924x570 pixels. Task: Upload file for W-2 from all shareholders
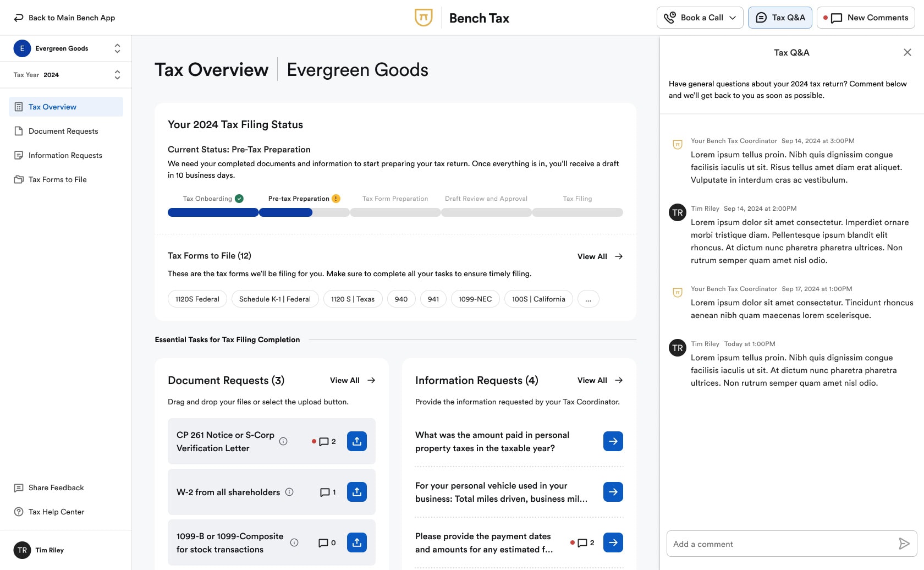357,492
